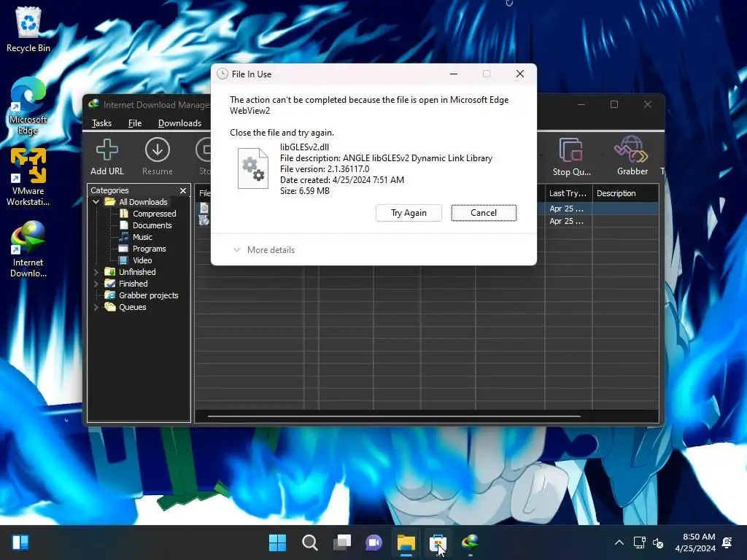Open Chat app on taskbar
The image size is (747, 560).
374,542
